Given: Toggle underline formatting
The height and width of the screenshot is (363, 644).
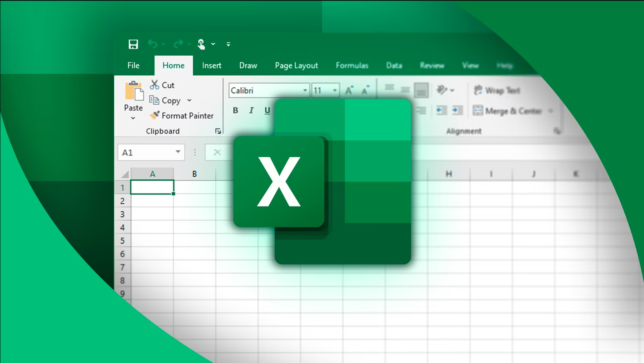Looking at the screenshot, I should tap(267, 110).
